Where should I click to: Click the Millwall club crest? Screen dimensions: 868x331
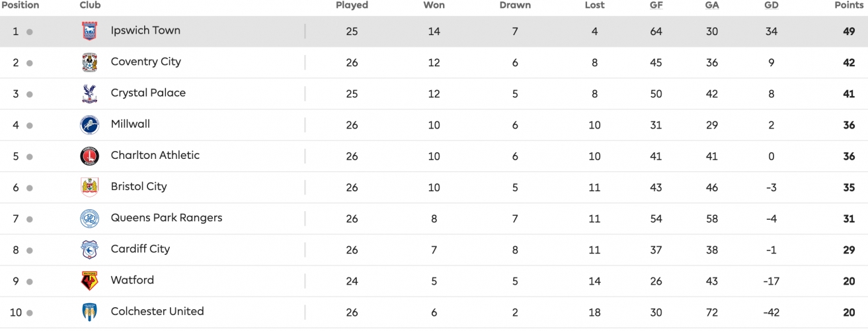[x=89, y=124]
